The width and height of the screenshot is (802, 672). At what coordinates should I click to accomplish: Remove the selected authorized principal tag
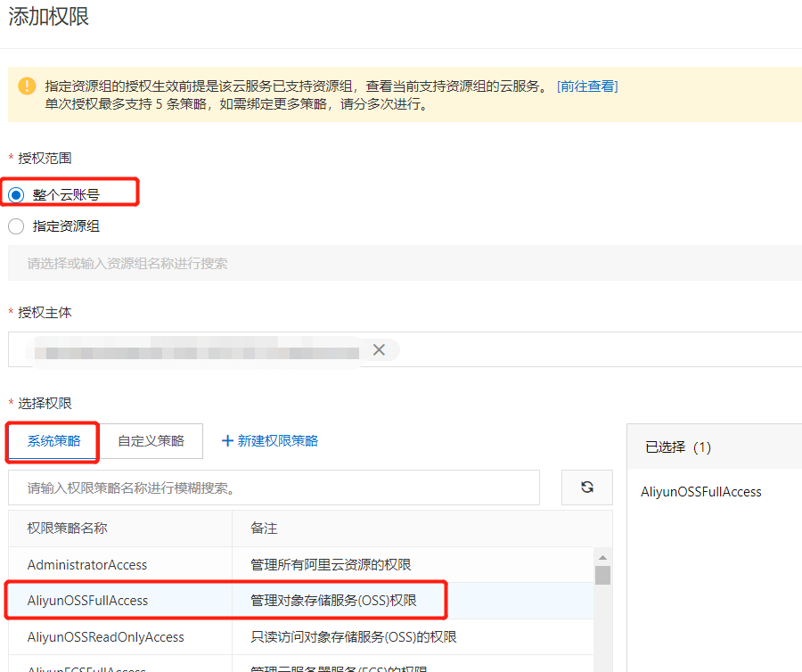pos(379,349)
